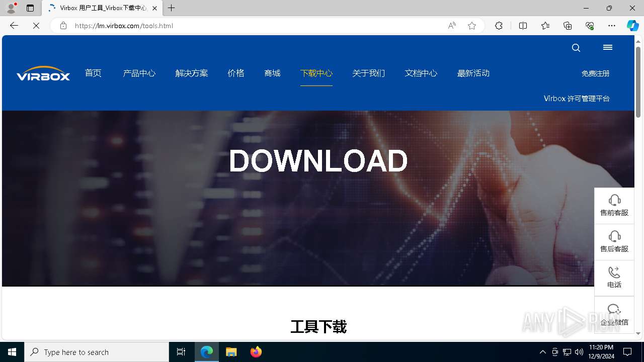Open 文档中心 menu item
644x362 pixels.
421,73
